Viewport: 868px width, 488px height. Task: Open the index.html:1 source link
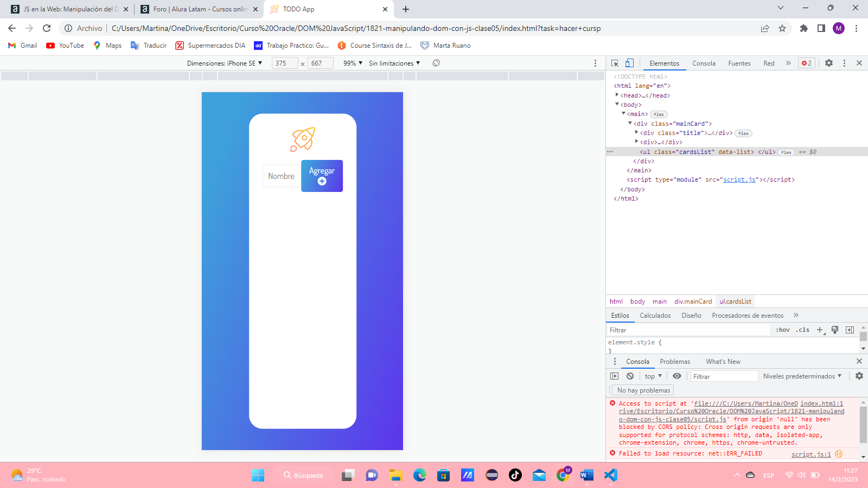pos(821,403)
